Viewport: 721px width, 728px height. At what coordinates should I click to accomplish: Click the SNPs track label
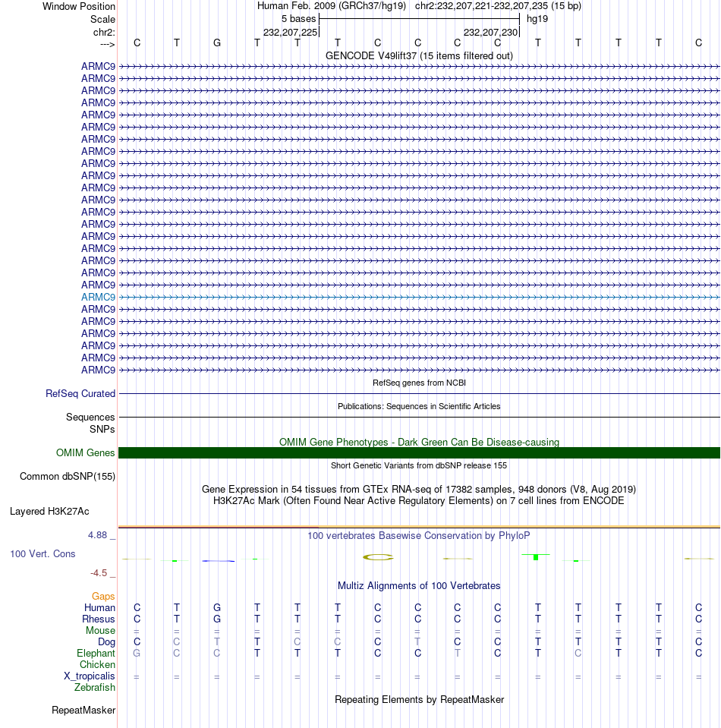(102, 430)
